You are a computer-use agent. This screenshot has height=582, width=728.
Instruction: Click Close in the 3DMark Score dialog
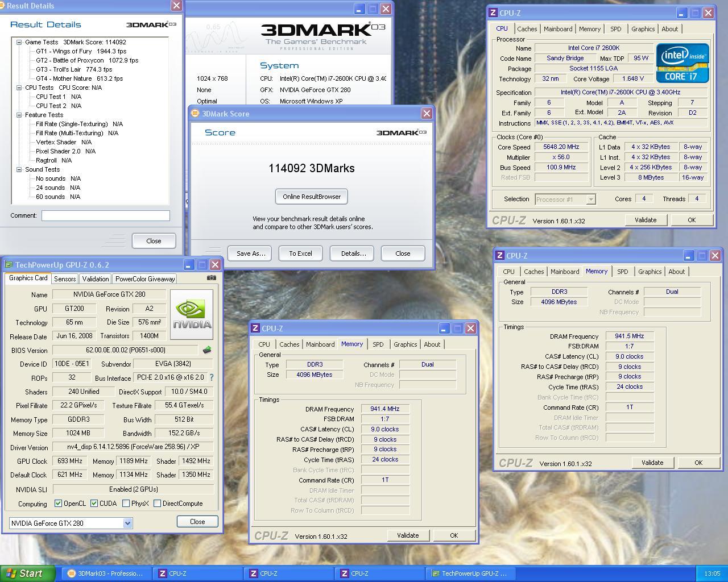point(403,253)
